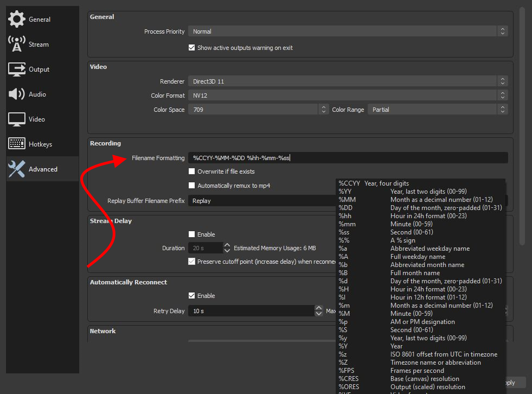Select the Hotkeys label in sidebar

point(40,144)
